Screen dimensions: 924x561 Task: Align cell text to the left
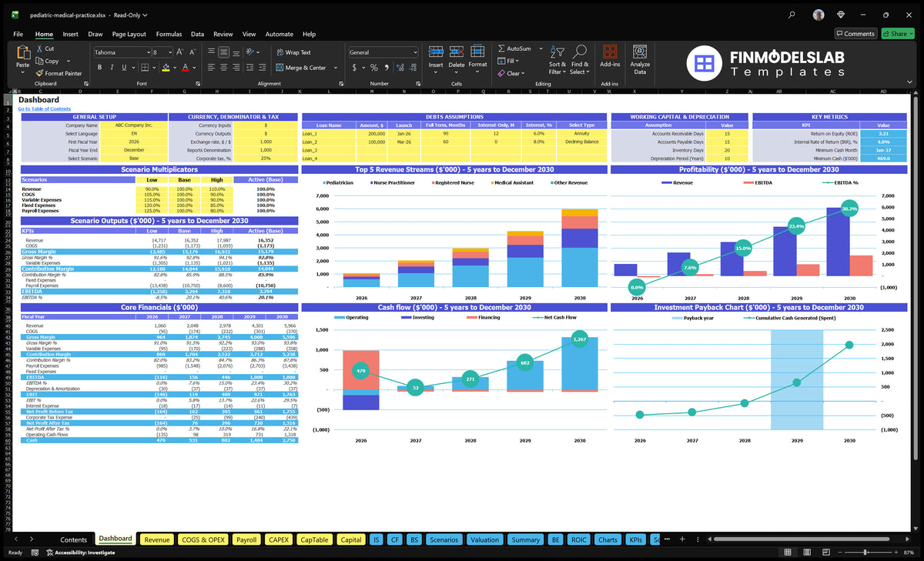click(210, 67)
